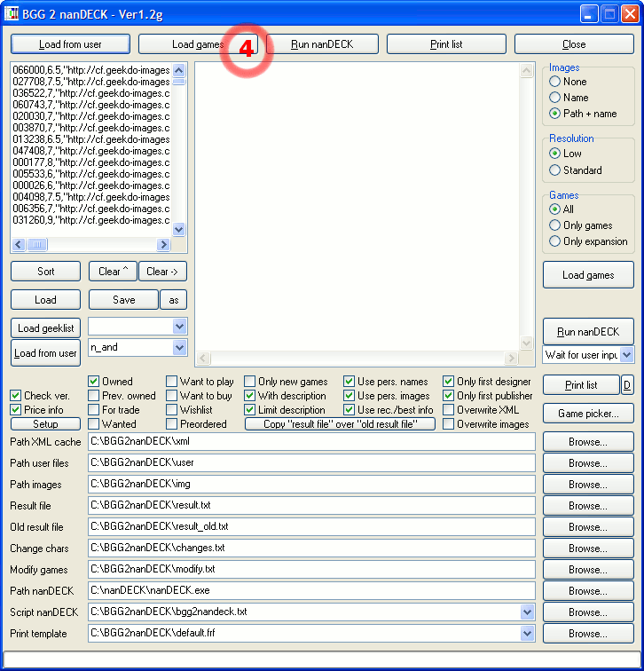Click Print list in the top row

pyautogui.click(x=446, y=44)
